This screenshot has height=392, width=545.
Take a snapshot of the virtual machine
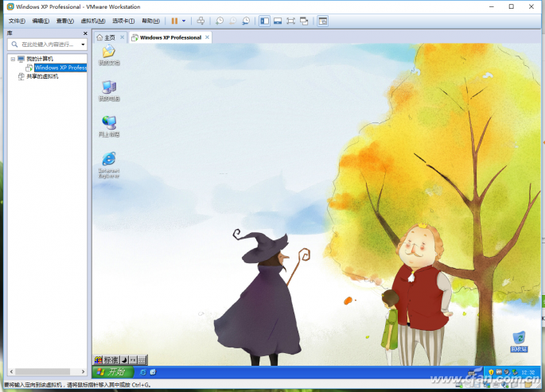[x=220, y=21]
